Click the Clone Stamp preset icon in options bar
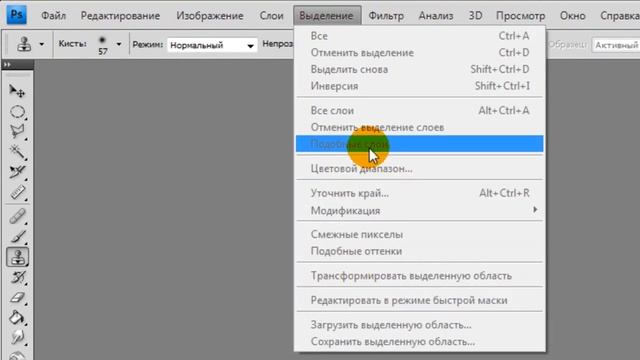This screenshot has width=640, height=360. (24, 44)
